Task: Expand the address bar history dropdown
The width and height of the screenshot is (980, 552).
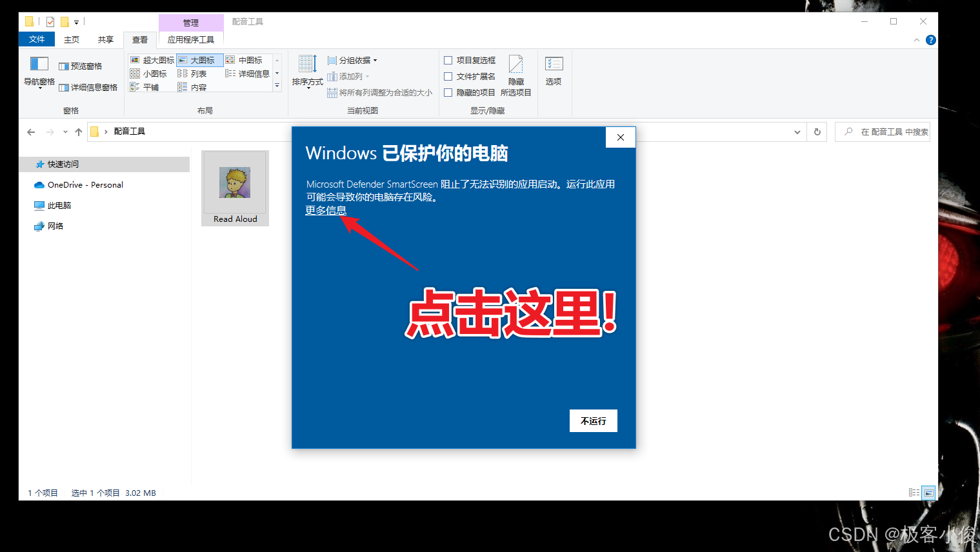Action: (x=797, y=132)
